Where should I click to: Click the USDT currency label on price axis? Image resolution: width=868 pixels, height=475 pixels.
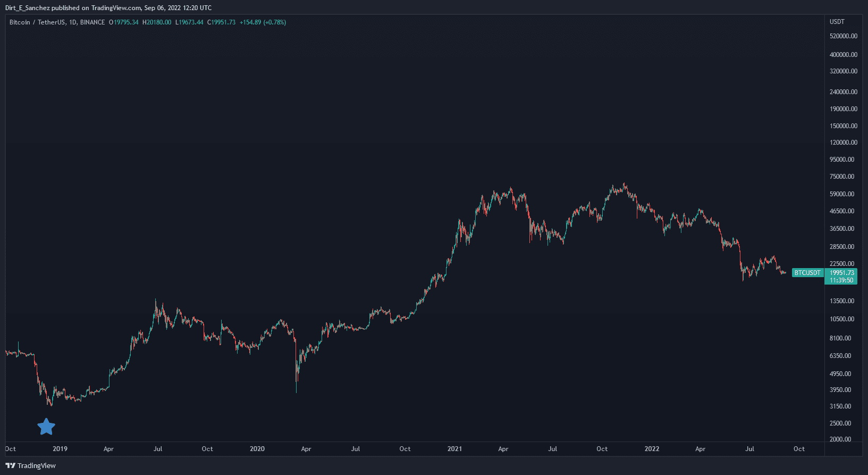[837, 22]
